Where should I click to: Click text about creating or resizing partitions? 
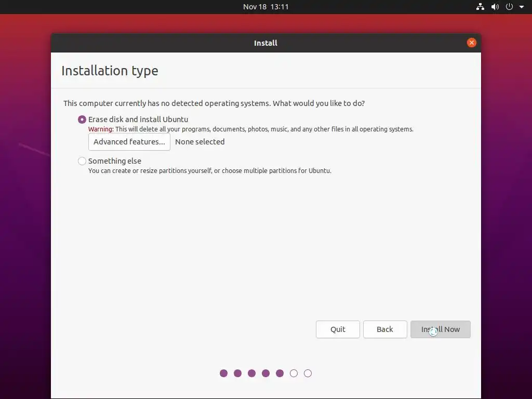[x=210, y=170]
